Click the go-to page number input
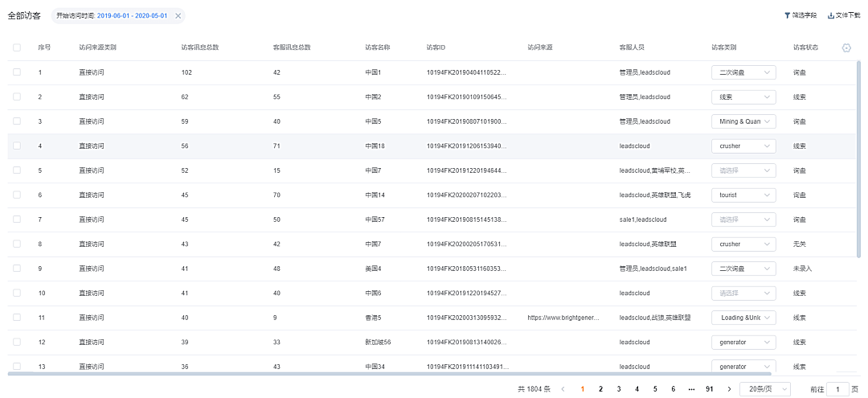Viewport: 868px width, 398px height. coord(837,389)
